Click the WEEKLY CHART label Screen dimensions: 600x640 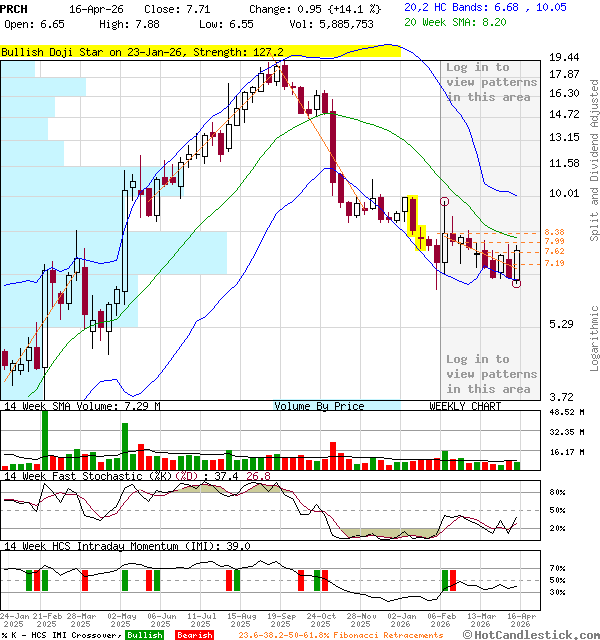pyautogui.click(x=465, y=406)
